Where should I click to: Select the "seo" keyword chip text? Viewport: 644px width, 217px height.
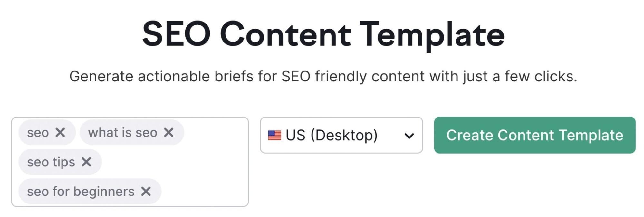(x=38, y=133)
